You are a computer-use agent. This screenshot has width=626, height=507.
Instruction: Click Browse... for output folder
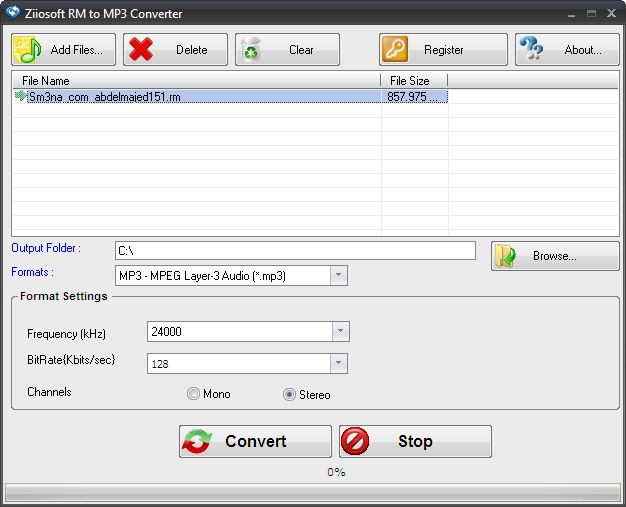click(555, 256)
